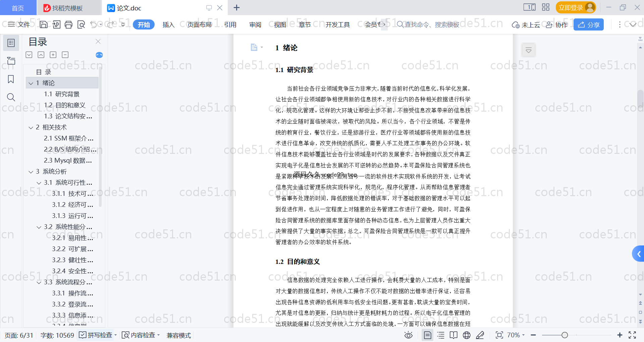Collapse the 1 绪论 outline node
The image size is (644, 342).
31,83
